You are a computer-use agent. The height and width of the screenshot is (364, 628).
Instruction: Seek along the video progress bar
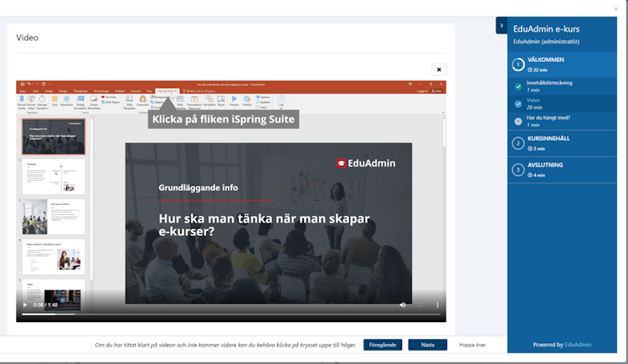pyautogui.click(x=231, y=315)
